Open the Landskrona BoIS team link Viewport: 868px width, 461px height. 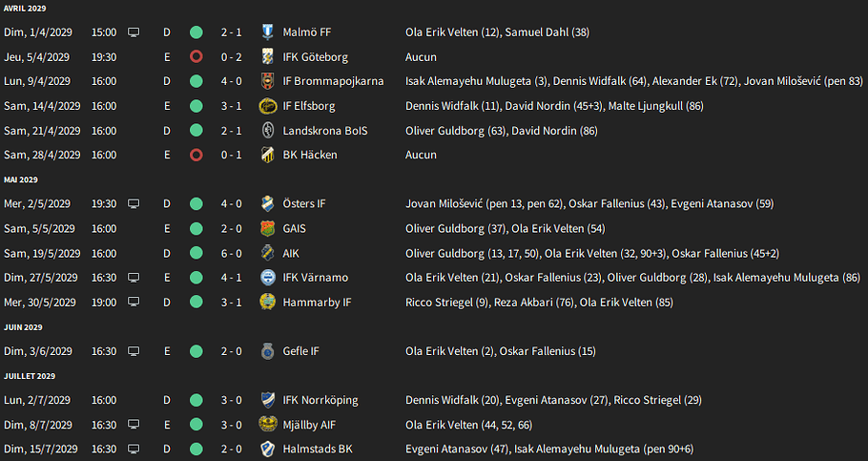(x=325, y=131)
